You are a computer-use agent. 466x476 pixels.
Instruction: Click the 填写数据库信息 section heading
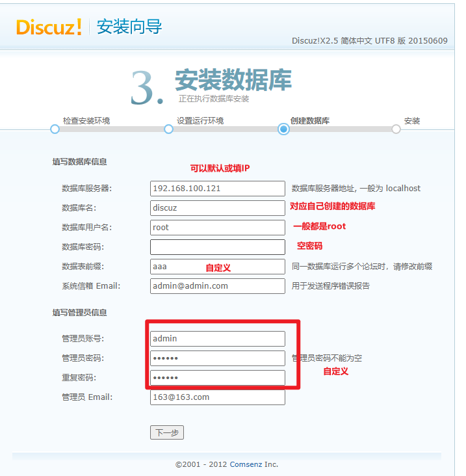click(x=79, y=162)
